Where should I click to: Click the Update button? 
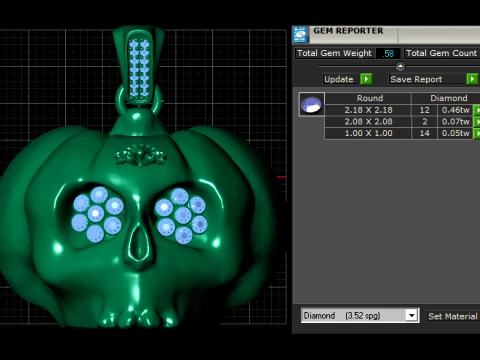341,79
